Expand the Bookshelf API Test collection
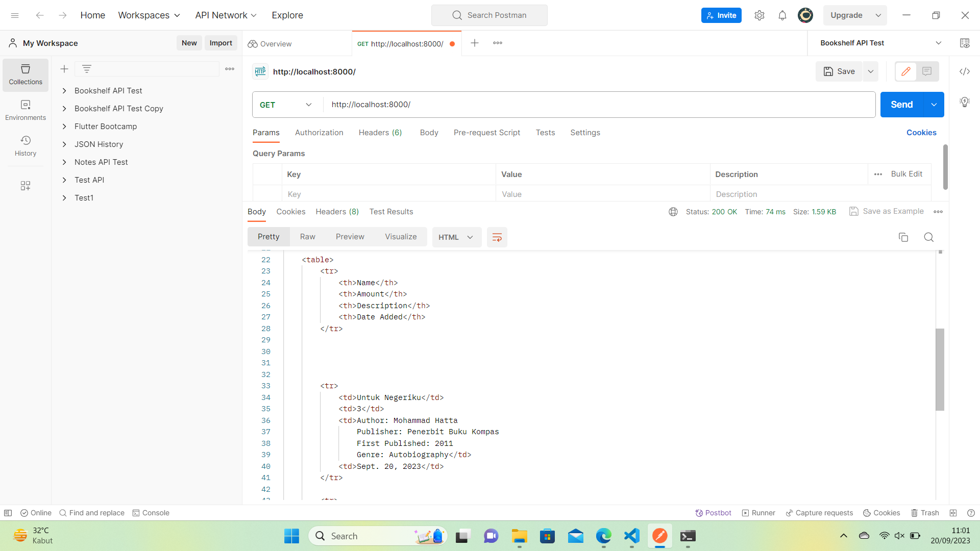The height and width of the screenshot is (551, 980). click(x=64, y=90)
